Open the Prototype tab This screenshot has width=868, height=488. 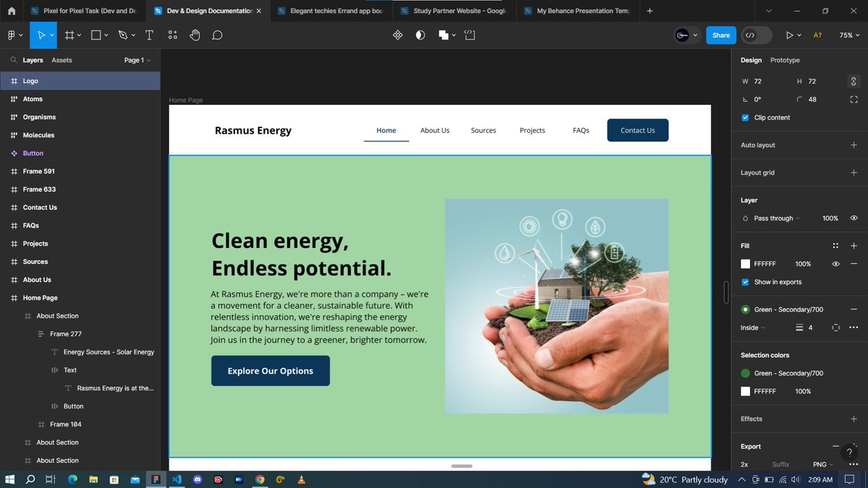pyautogui.click(x=785, y=60)
